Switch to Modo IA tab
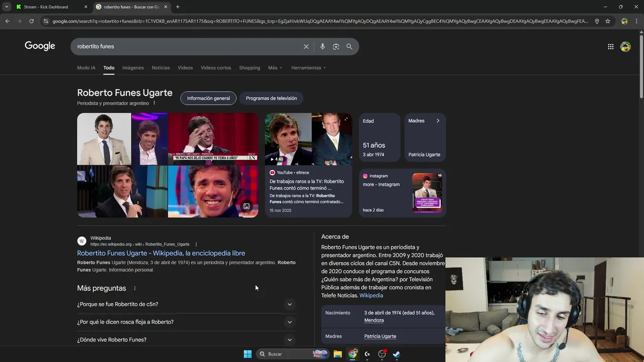 click(86, 68)
